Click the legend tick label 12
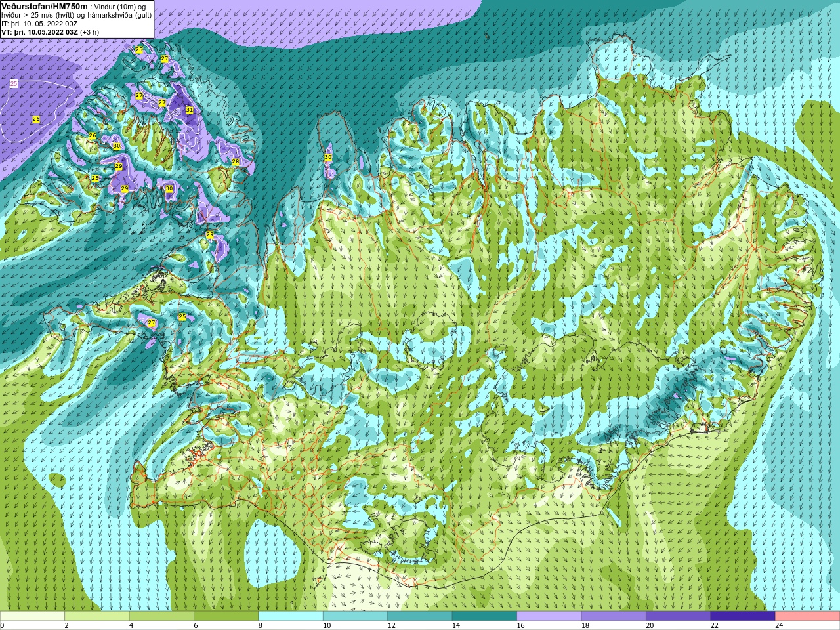 click(x=392, y=625)
